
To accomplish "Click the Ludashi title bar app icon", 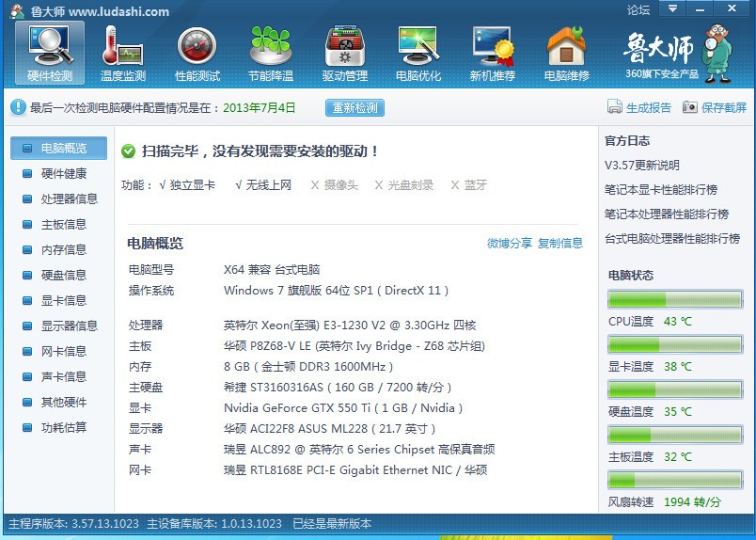I will point(17,11).
